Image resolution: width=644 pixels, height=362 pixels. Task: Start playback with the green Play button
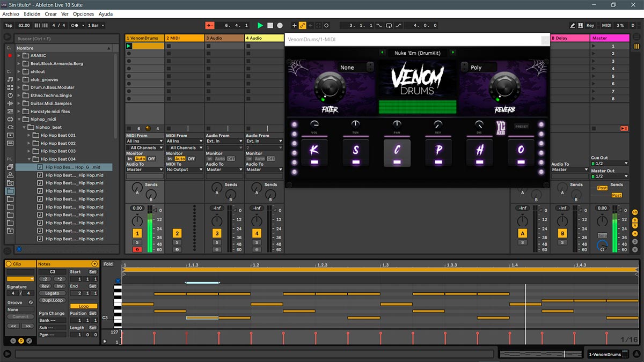pyautogui.click(x=260, y=25)
